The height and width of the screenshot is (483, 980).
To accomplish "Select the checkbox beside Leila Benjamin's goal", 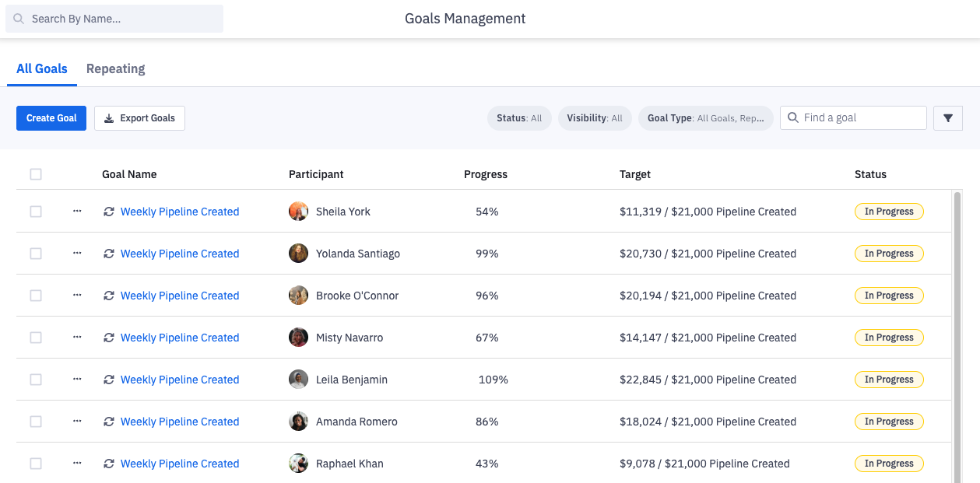I will 35,379.
